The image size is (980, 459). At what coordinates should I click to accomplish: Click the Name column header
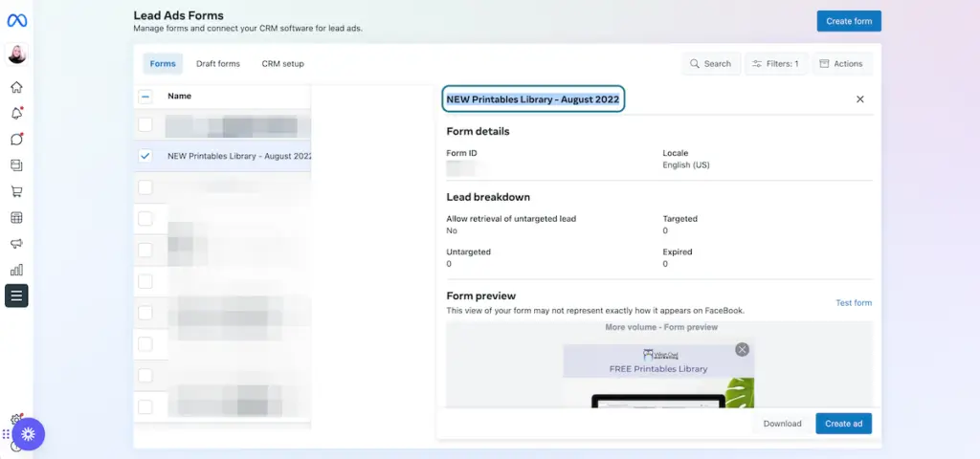[x=179, y=97]
